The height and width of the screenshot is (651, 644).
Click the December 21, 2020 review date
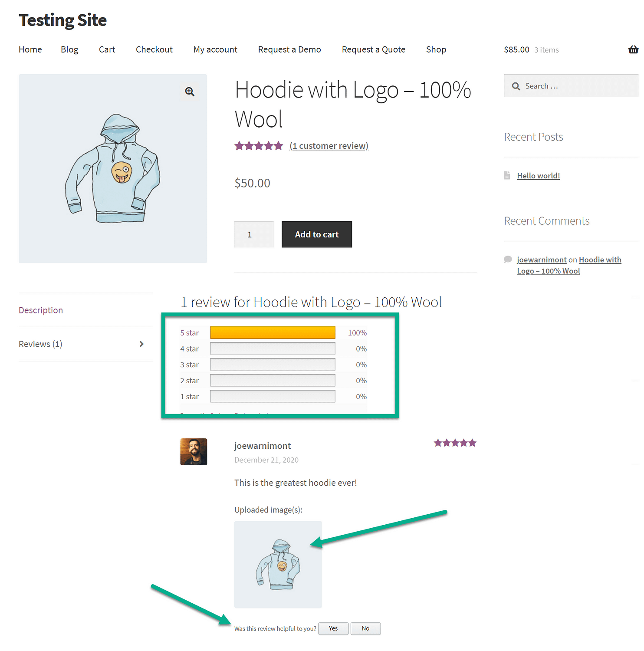(266, 460)
